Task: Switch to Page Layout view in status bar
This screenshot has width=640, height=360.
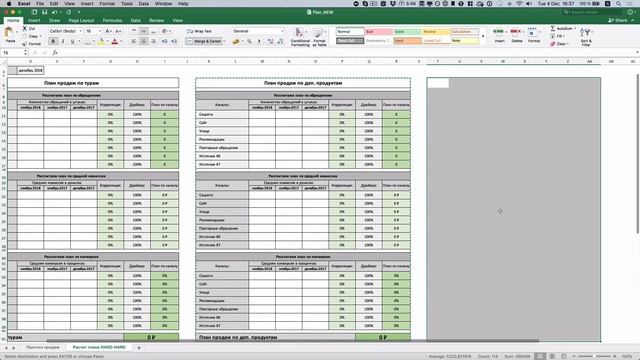Action: 552,356
